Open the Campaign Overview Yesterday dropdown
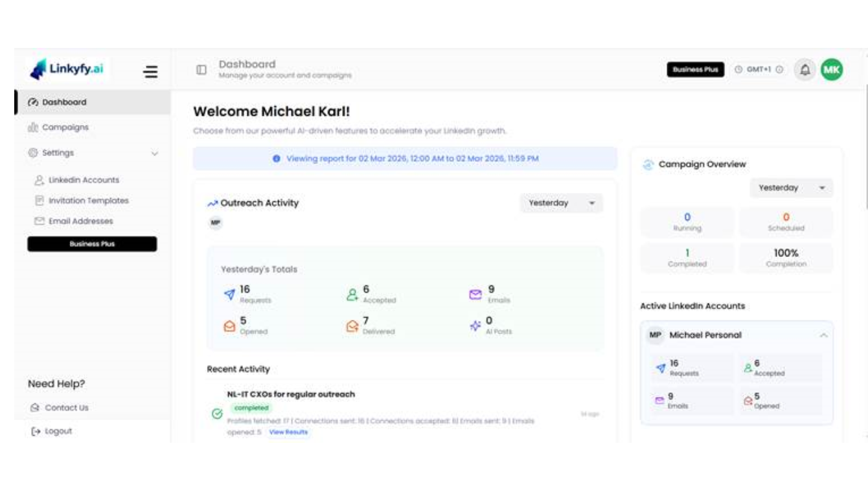Screen dimensions: 868x492 click(791, 188)
